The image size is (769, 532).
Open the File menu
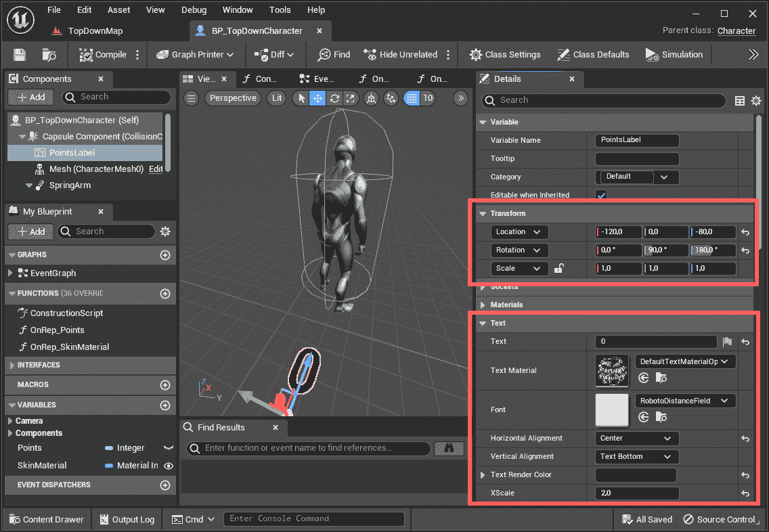(x=54, y=9)
